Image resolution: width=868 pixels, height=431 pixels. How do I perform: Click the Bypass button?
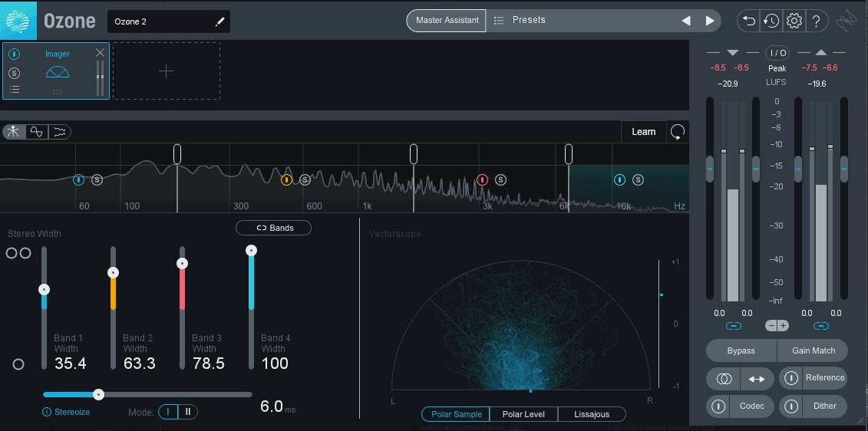741,350
